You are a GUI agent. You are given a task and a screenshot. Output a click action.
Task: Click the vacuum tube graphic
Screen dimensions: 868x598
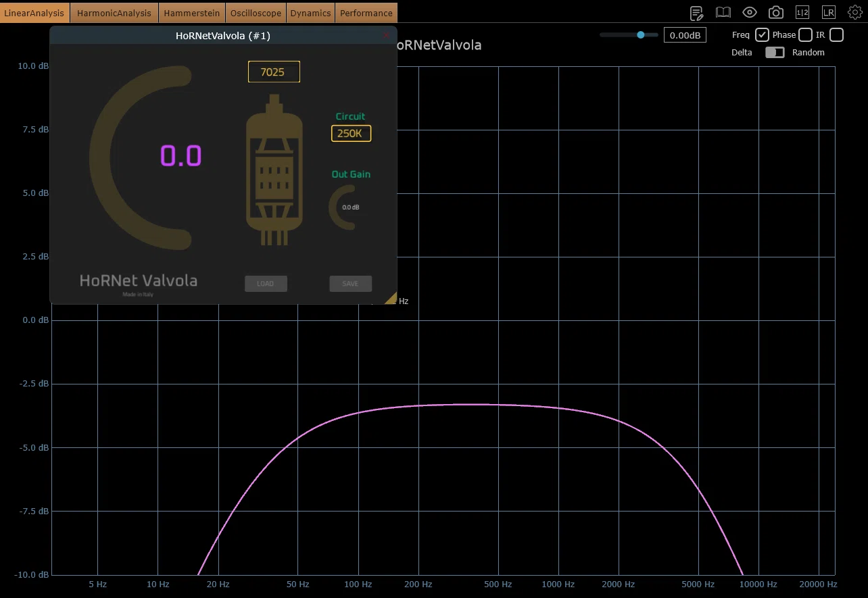(274, 170)
